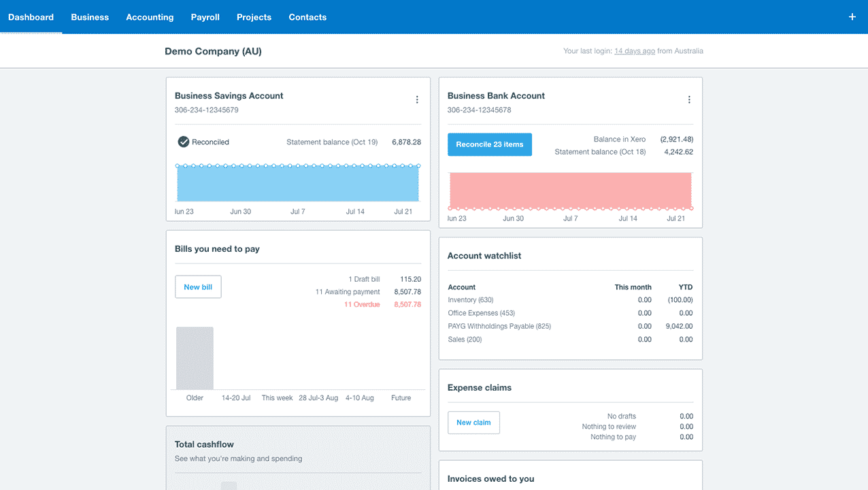Click the 1 Draft bill link
868x490 pixels.
click(x=364, y=279)
